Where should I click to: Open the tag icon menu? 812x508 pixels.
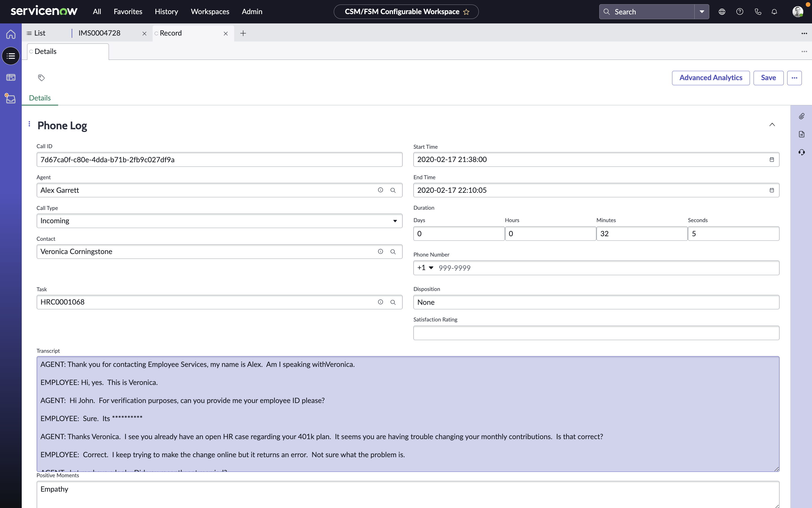[41, 77]
